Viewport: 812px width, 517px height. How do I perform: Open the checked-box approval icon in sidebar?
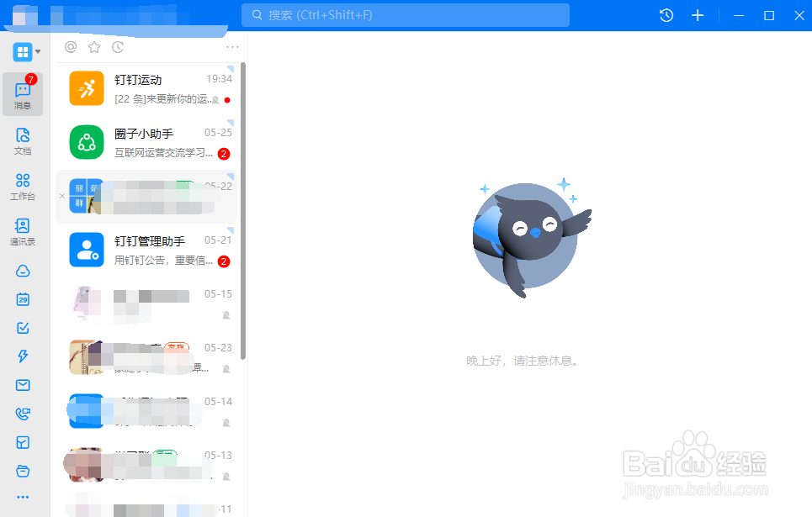(23, 442)
